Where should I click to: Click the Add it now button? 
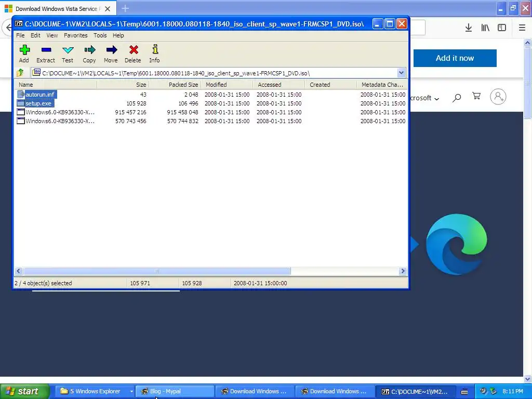pyautogui.click(x=455, y=58)
